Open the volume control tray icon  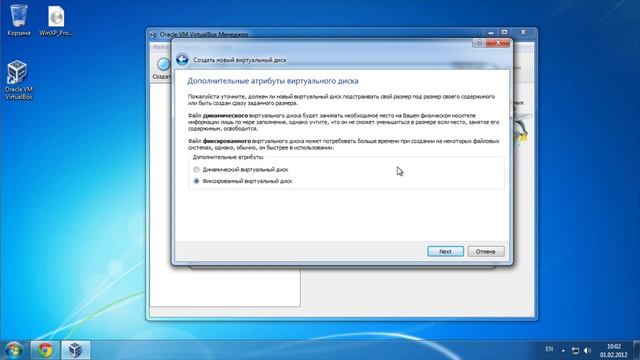[587, 351]
